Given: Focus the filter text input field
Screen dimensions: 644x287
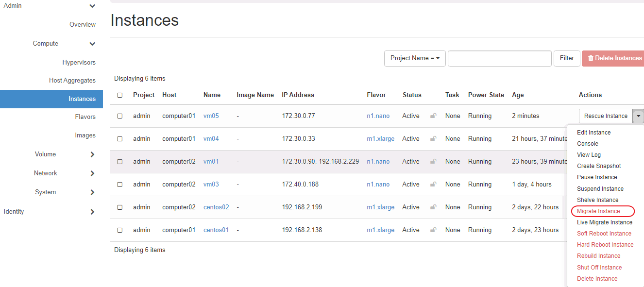Looking at the screenshot, I should [499, 58].
